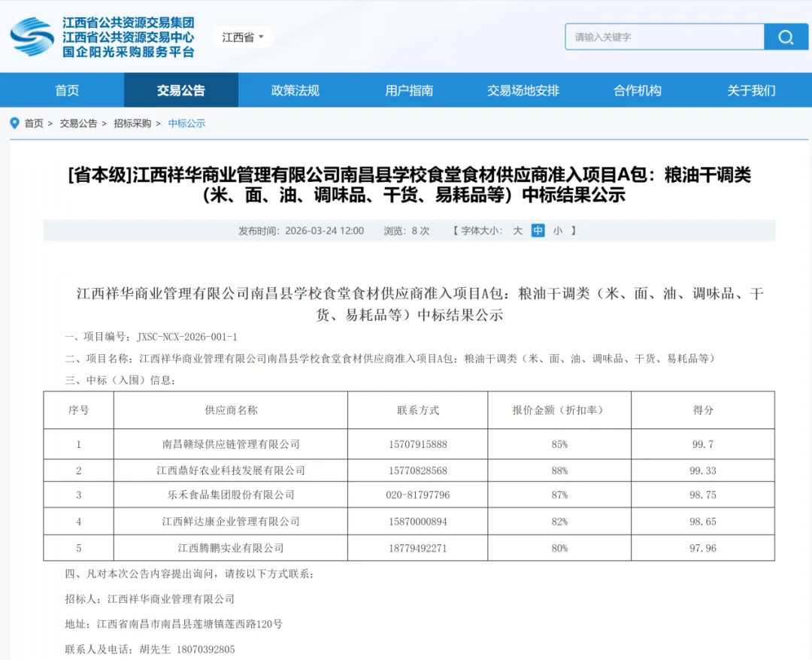Click the 序号 column header
Image resolution: width=812 pixels, height=660 pixels.
point(79,410)
